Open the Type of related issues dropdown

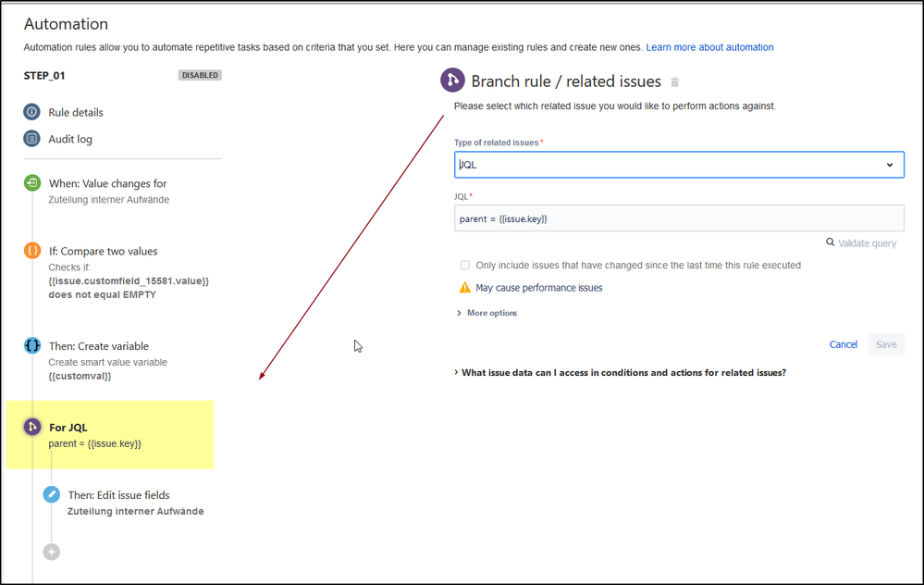pos(679,165)
